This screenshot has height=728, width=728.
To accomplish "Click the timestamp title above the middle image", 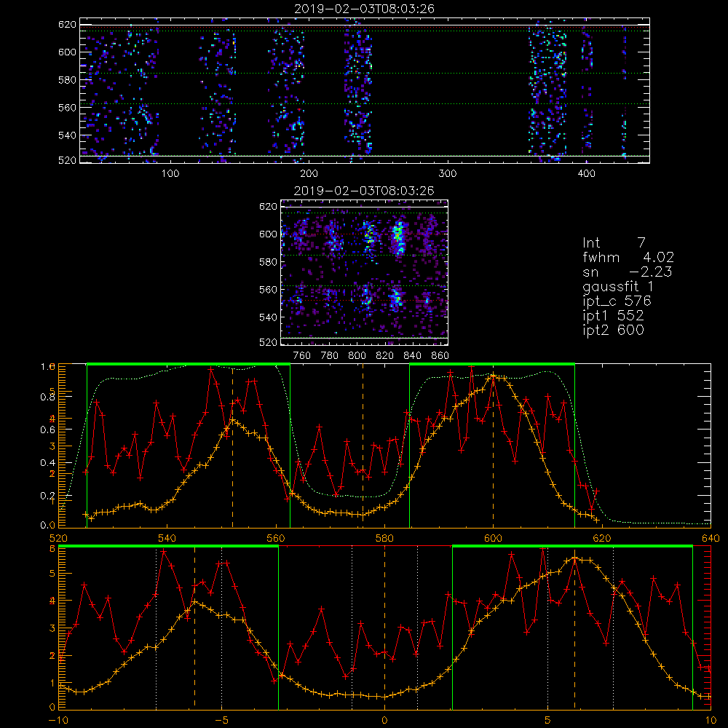I will pos(364,191).
